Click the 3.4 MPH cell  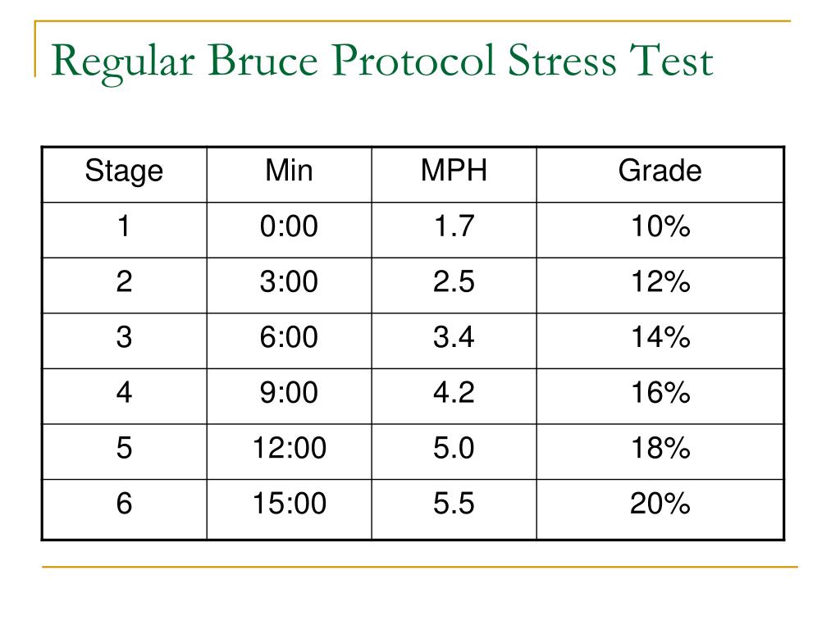[x=454, y=338]
